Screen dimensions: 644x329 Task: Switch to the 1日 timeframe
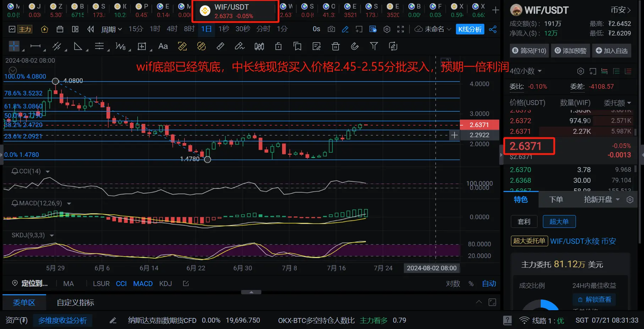click(206, 29)
